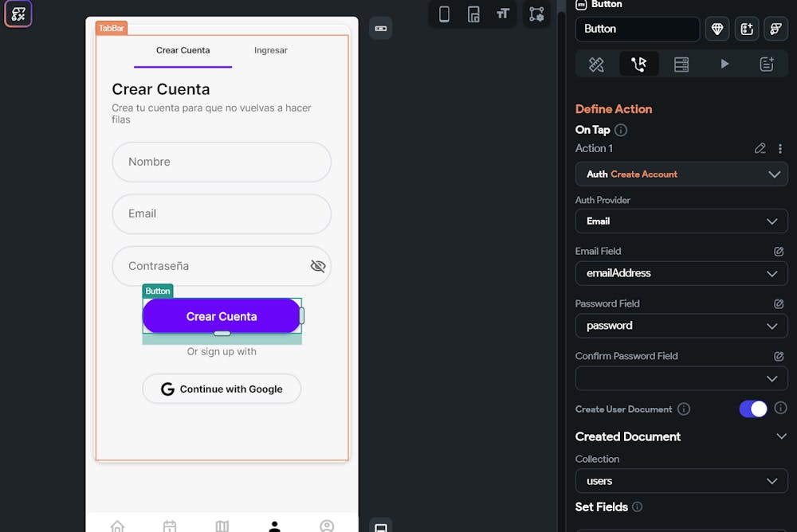
Task: Select the green Button widget label
Action: [x=158, y=291]
